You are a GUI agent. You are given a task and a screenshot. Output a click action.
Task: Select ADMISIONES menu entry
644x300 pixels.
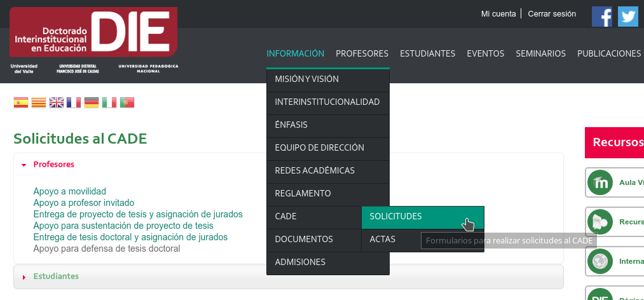(x=328, y=262)
